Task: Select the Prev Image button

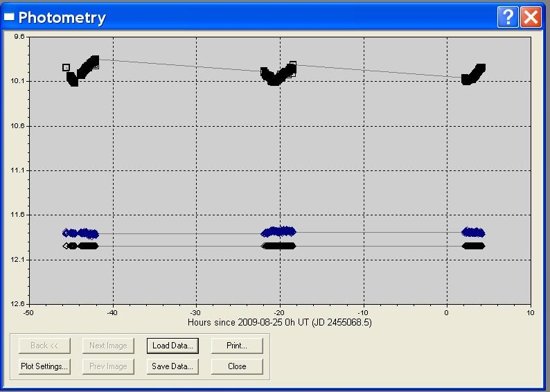Action: pos(108,366)
